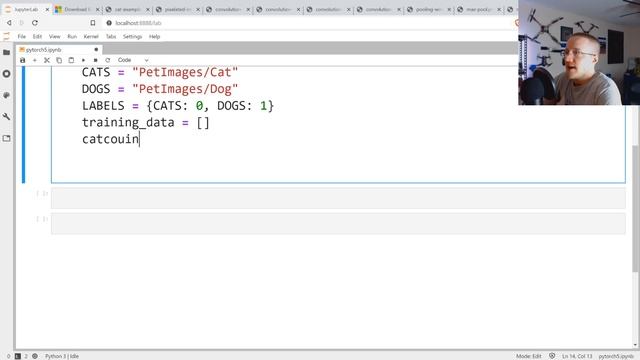Click the Ln 14, Col 13 status entry
The width and height of the screenshot is (640, 360).
[x=577, y=356]
